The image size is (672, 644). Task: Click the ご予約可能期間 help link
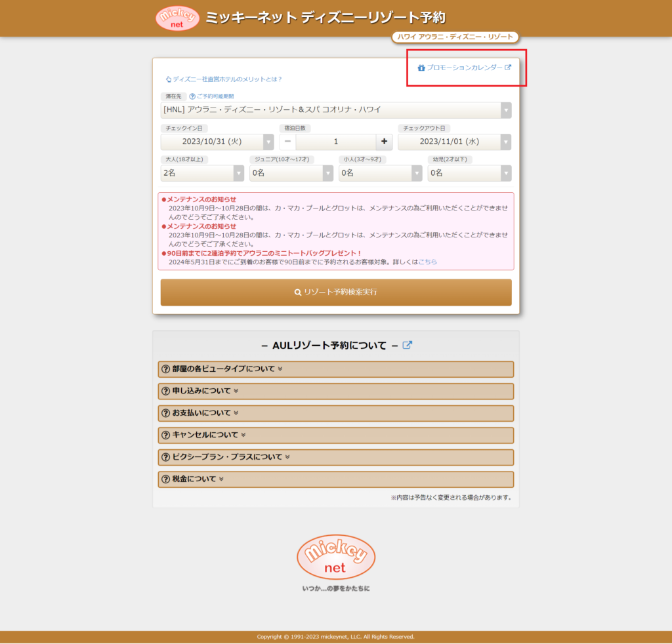coord(215,96)
